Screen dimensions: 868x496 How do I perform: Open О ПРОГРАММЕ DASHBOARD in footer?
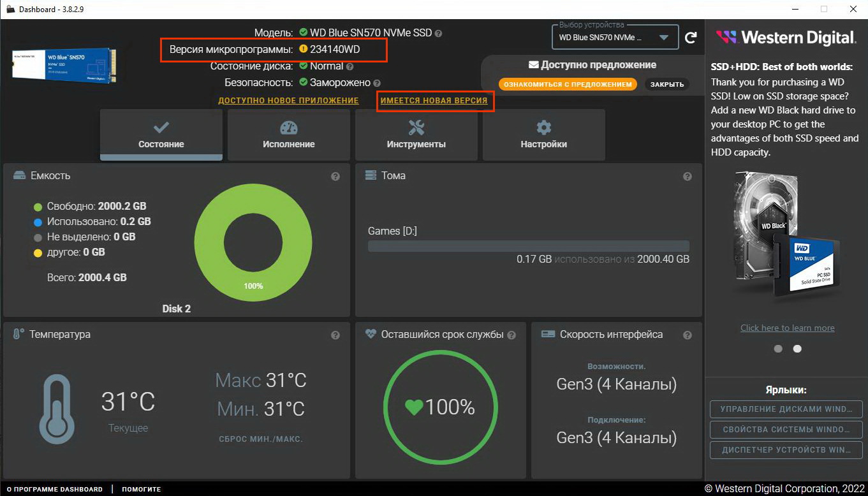point(55,489)
